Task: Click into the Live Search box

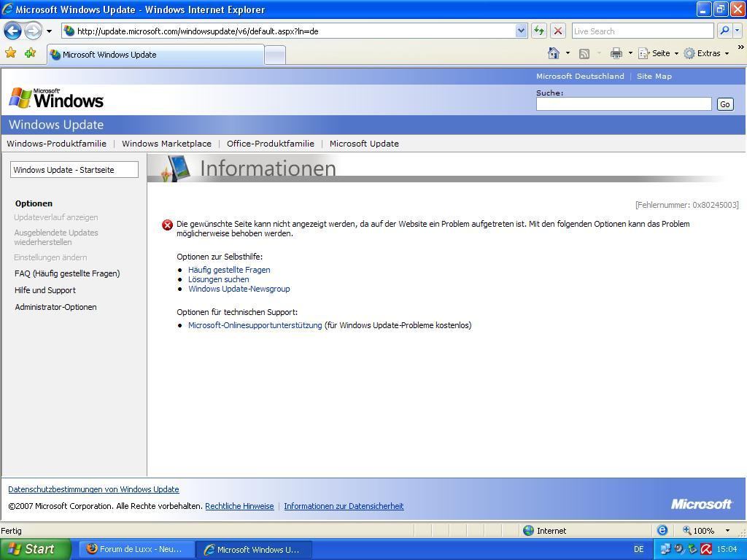Action: point(642,31)
